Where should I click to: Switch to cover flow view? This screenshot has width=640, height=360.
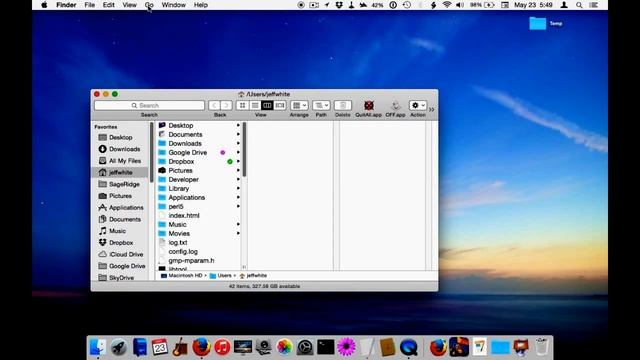280,105
